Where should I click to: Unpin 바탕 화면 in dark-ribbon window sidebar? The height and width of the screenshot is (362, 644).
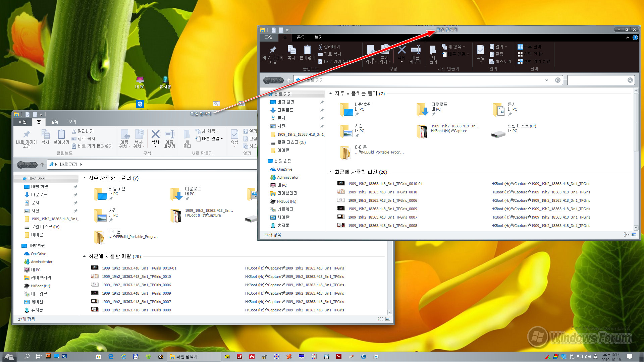[322, 102]
